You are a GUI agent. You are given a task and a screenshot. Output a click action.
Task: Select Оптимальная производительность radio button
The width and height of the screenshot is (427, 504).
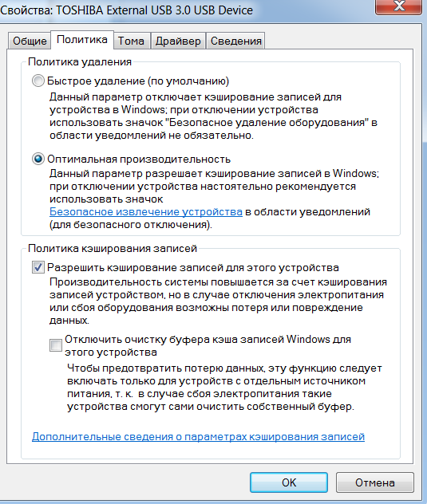tap(38, 159)
